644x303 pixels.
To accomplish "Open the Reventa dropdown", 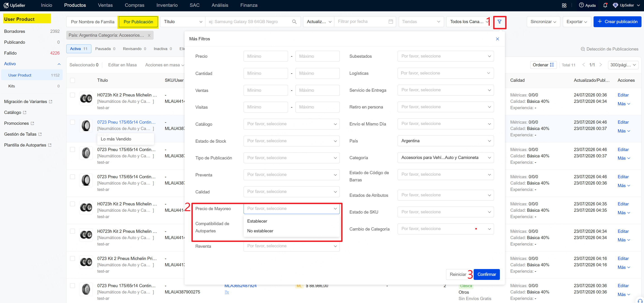I will click(292, 246).
